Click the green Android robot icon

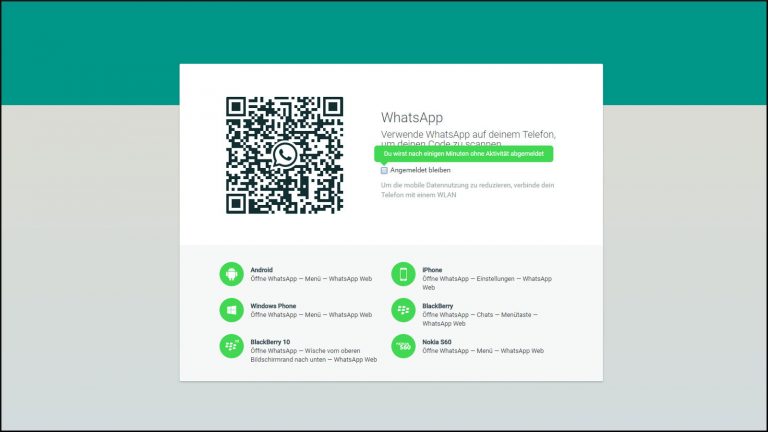point(232,274)
